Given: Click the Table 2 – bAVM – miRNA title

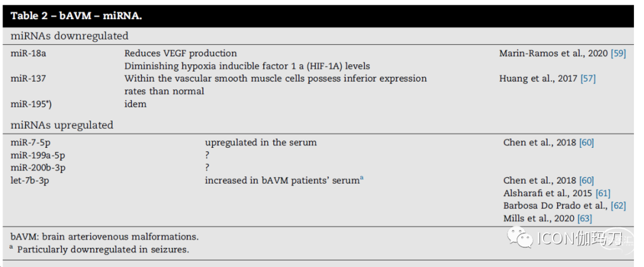Looking at the screenshot, I should [x=76, y=16].
